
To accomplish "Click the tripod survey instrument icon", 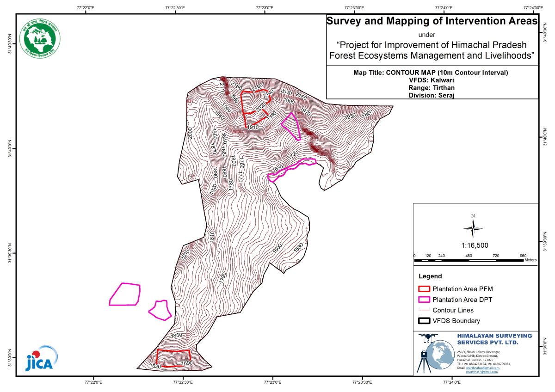I will pyautogui.click(x=423, y=362).
